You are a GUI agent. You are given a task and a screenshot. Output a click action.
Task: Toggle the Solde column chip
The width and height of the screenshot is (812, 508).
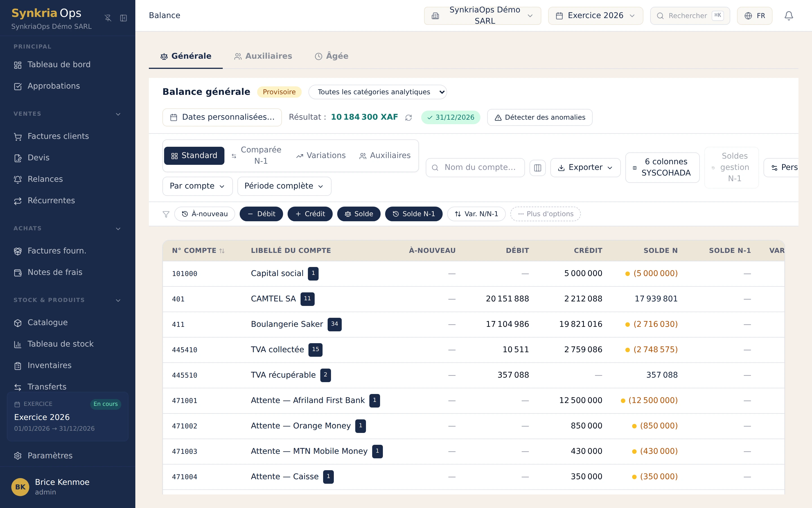(x=359, y=214)
